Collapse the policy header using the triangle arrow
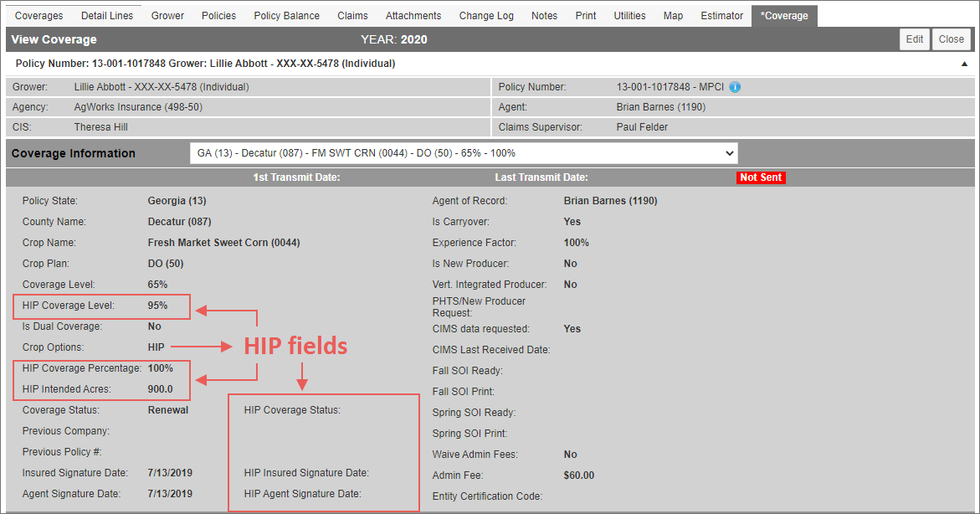This screenshot has width=980, height=514. [x=964, y=64]
